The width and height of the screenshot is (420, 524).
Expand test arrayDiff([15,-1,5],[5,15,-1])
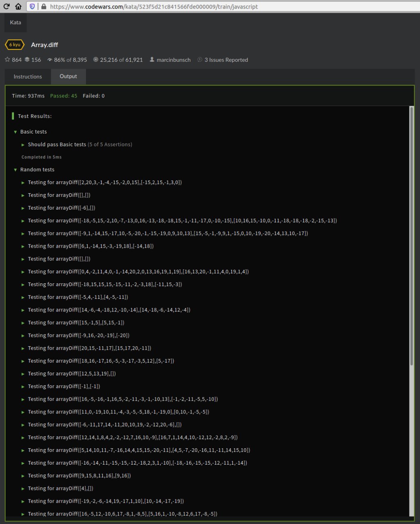23,323
